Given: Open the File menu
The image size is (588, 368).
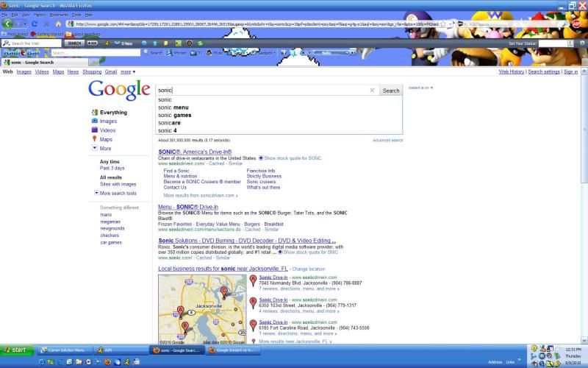Looking at the screenshot, I should click(x=4, y=15).
